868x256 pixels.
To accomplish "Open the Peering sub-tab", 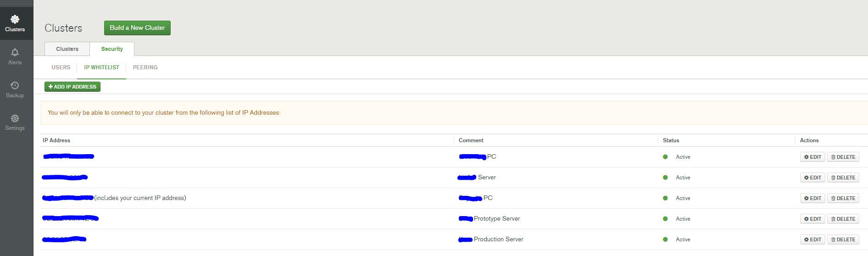I will 145,67.
